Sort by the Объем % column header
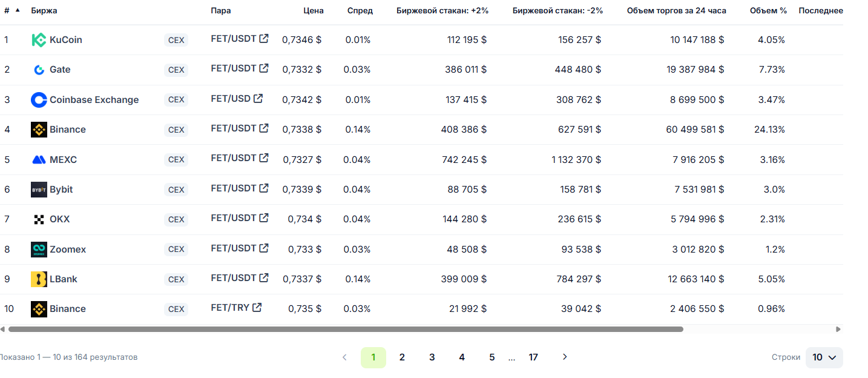 click(768, 11)
